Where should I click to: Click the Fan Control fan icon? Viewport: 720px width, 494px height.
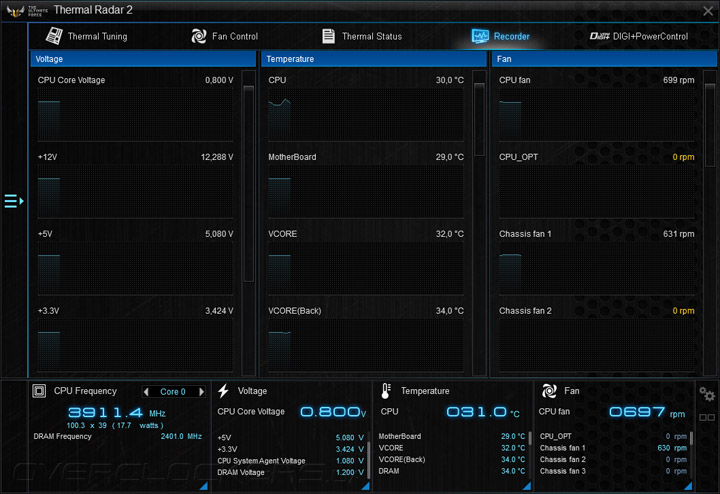click(199, 36)
